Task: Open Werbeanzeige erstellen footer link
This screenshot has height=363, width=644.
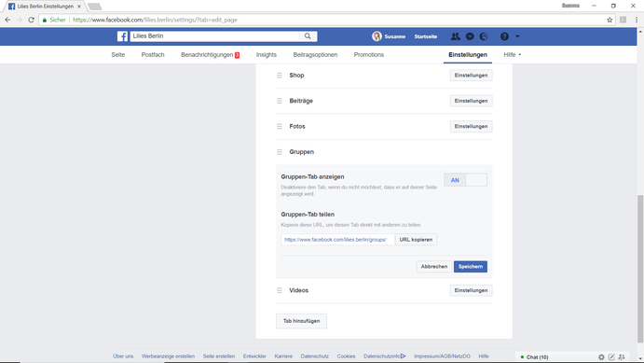Action: [x=168, y=356]
